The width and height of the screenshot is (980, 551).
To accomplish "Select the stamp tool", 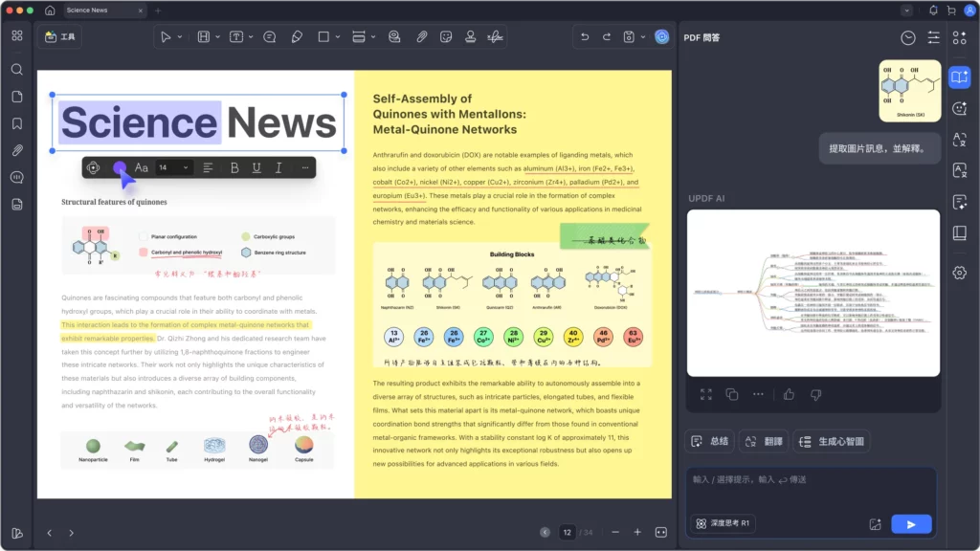I will [471, 36].
